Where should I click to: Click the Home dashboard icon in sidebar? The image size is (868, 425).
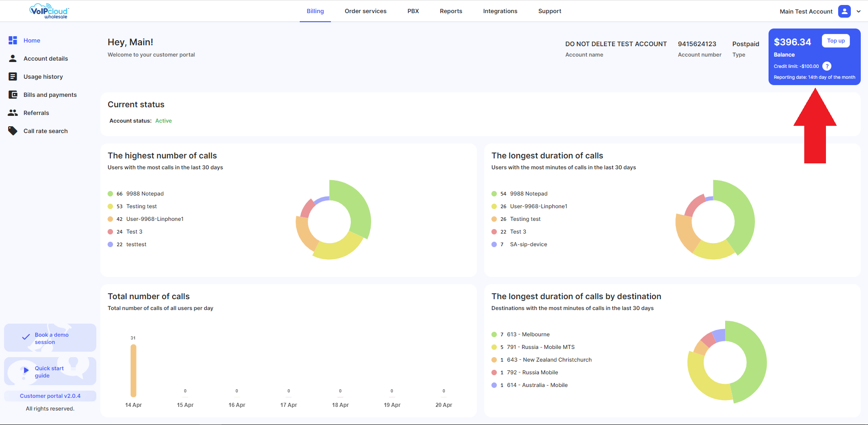(x=13, y=40)
